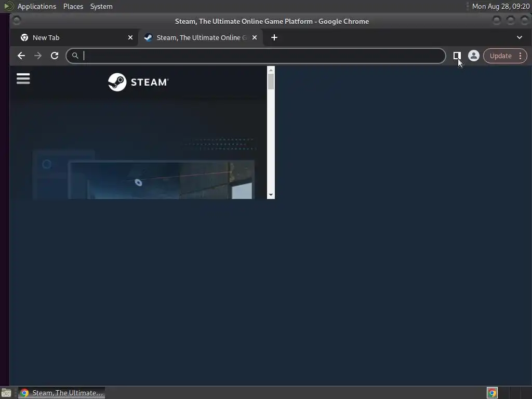Viewport: 532px width, 399px height.
Task: Open the Chrome profile avatar
Action: tap(474, 56)
